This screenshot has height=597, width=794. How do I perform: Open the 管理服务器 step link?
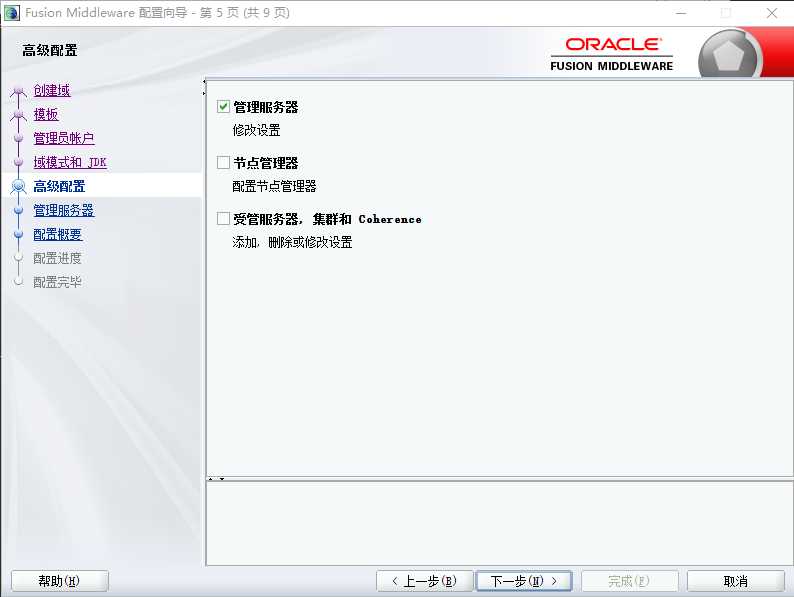point(64,210)
